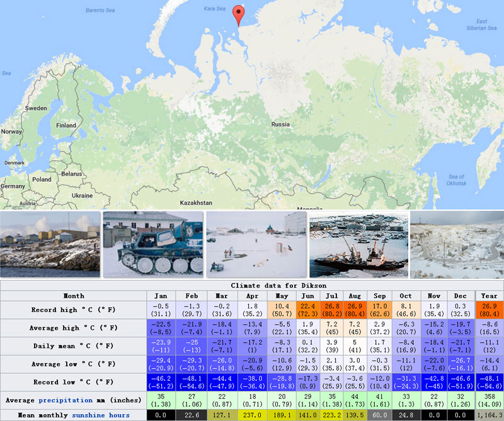View the snowy town square photo

(256, 245)
